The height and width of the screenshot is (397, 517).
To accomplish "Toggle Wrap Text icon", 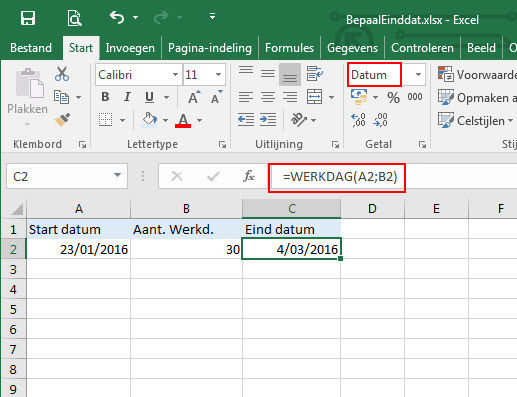I will (315, 74).
